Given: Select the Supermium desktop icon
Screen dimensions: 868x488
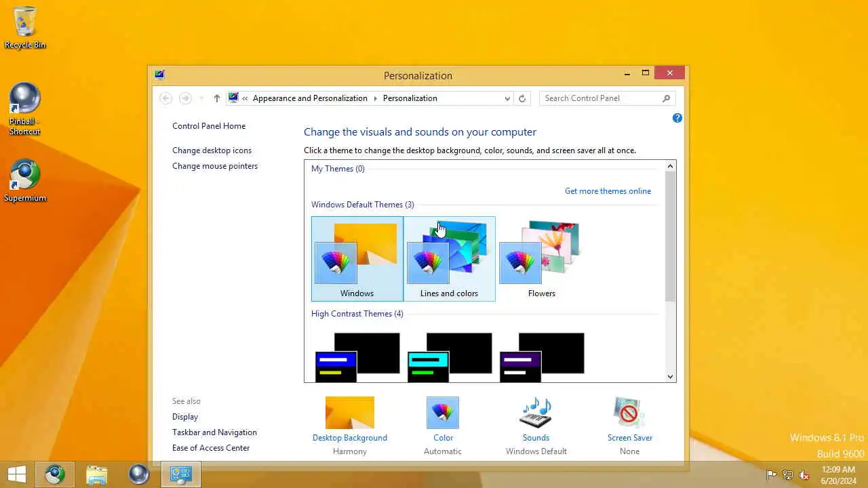Looking at the screenshot, I should pos(25,181).
